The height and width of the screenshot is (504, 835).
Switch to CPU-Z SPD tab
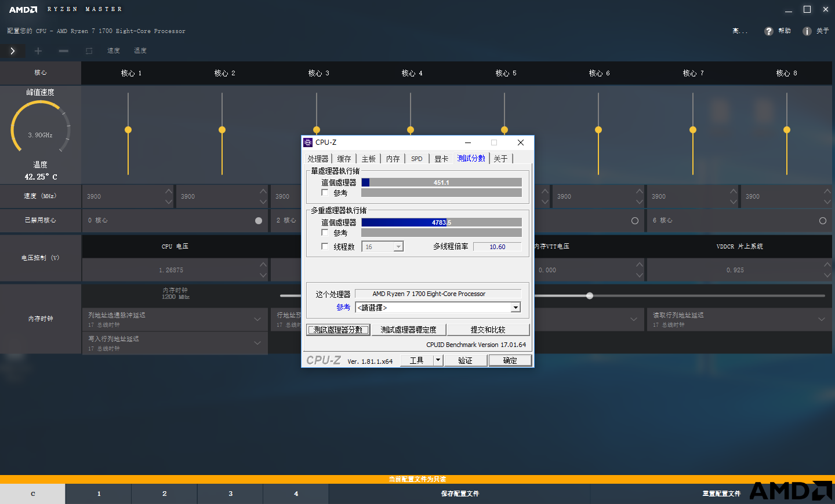point(417,159)
